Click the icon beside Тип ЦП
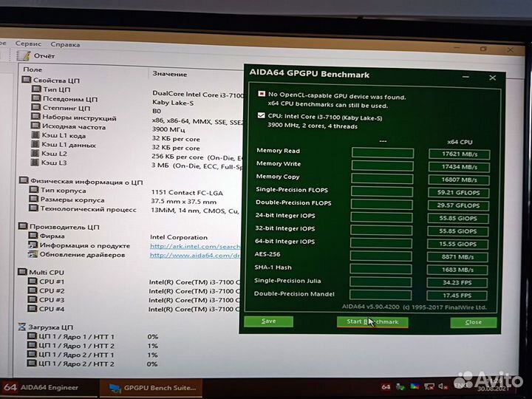This screenshot has width=532, height=399. click(x=36, y=89)
